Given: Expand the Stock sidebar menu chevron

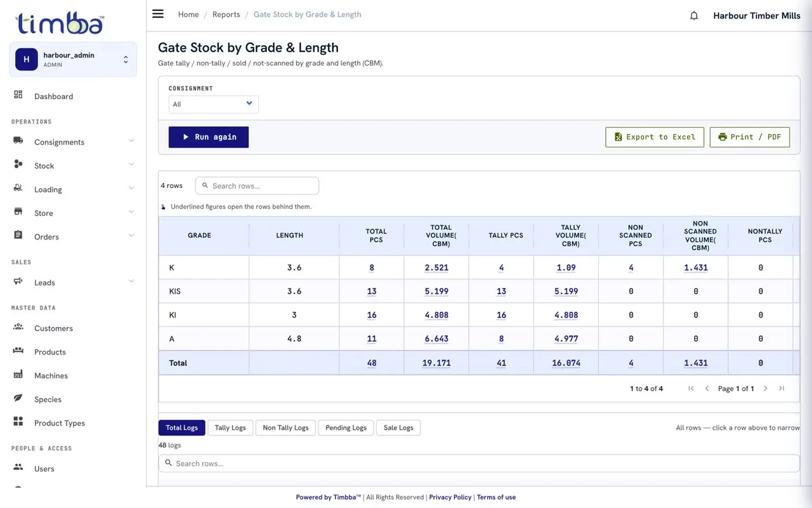Looking at the screenshot, I should 131,164.
